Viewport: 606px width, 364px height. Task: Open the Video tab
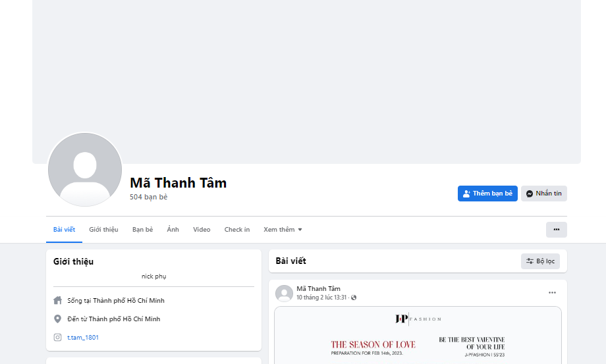202,230
